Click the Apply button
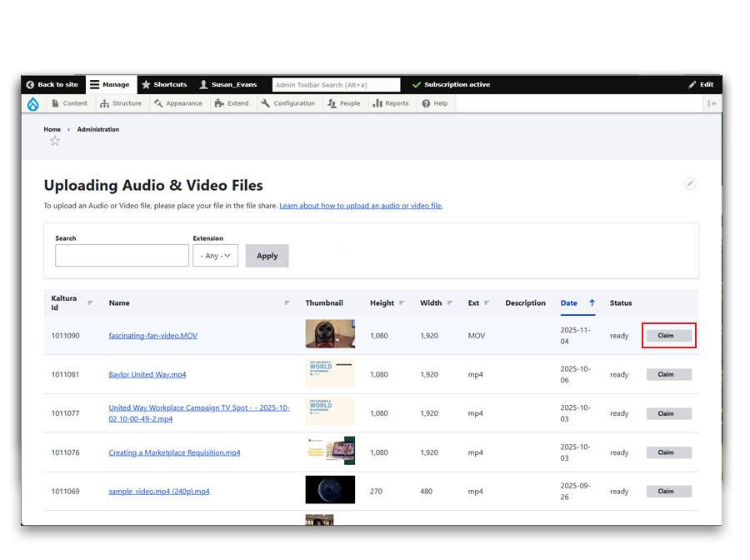 [267, 256]
